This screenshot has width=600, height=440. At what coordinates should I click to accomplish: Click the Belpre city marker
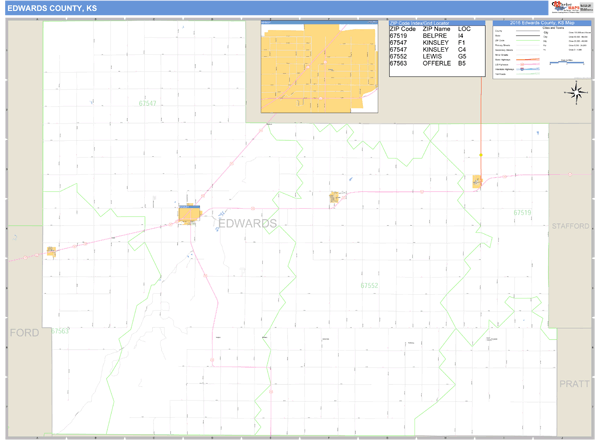pos(477,181)
